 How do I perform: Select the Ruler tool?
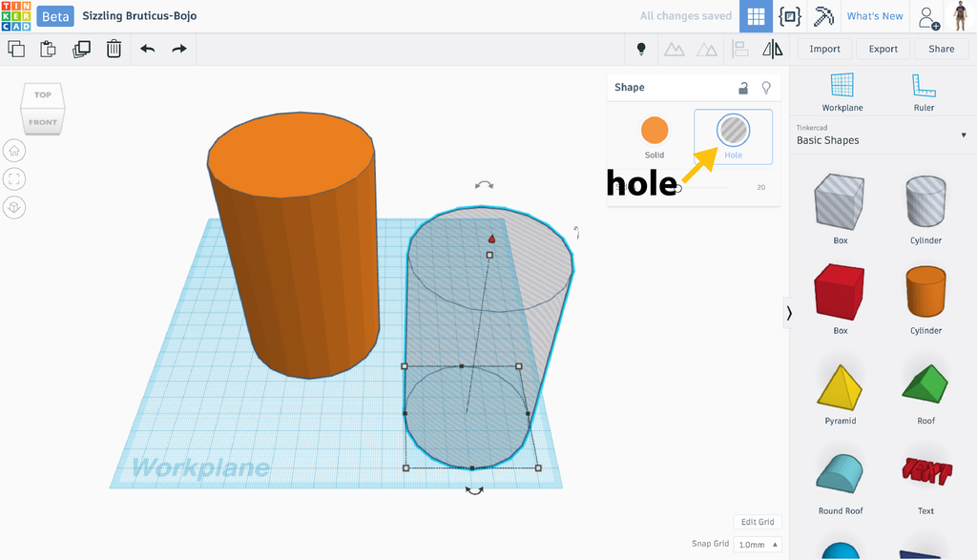coord(924,93)
